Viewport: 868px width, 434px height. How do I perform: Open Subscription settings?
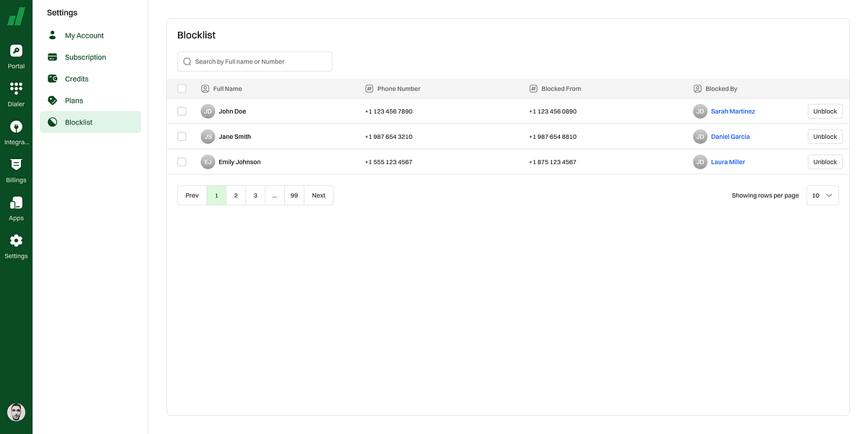click(x=90, y=57)
